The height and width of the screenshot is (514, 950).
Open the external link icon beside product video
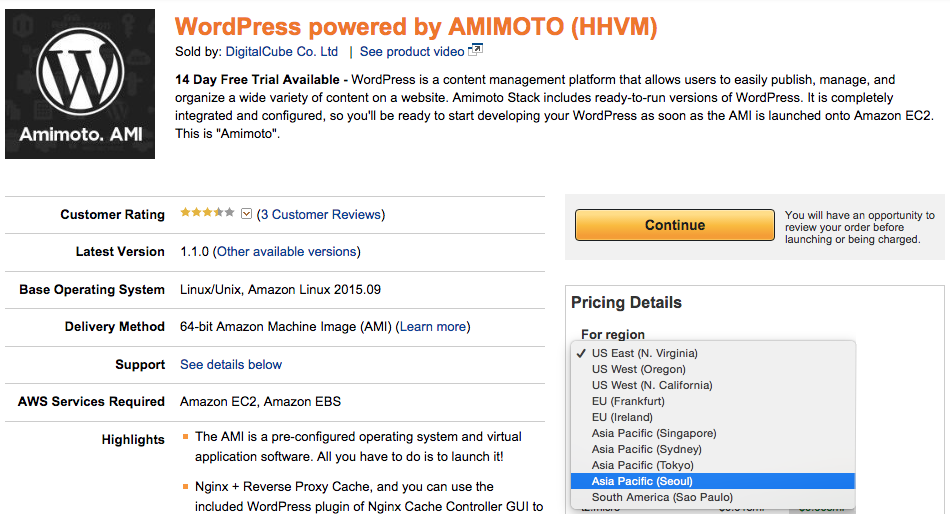point(476,50)
